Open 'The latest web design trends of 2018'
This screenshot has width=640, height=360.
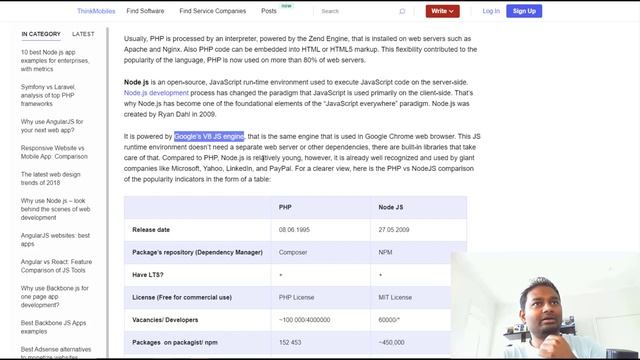(x=51, y=178)
